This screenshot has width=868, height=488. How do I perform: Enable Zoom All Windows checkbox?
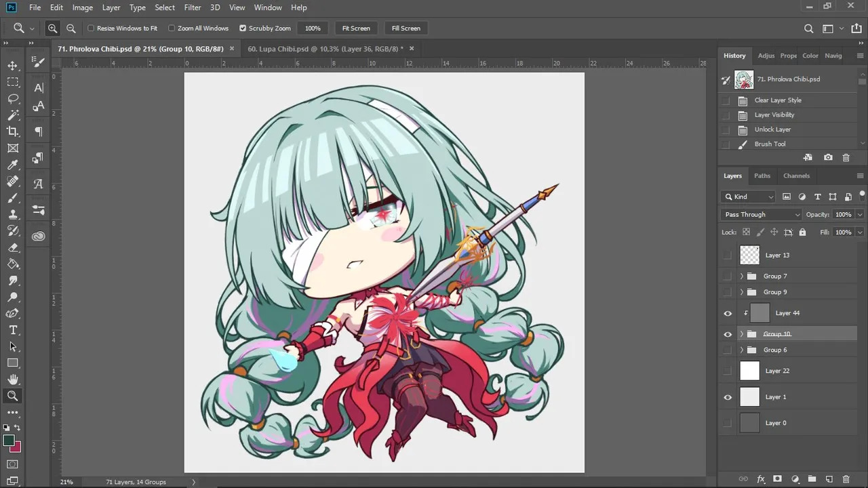pyautogui.click(x=172, y=28)
